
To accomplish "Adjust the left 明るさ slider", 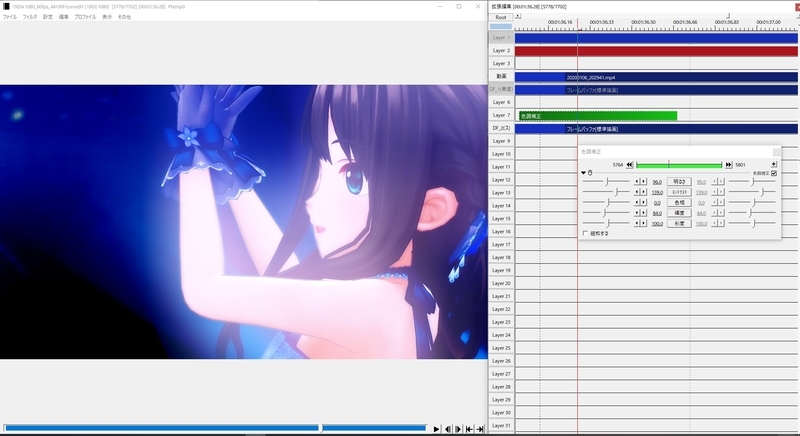I will coord(606,182).
